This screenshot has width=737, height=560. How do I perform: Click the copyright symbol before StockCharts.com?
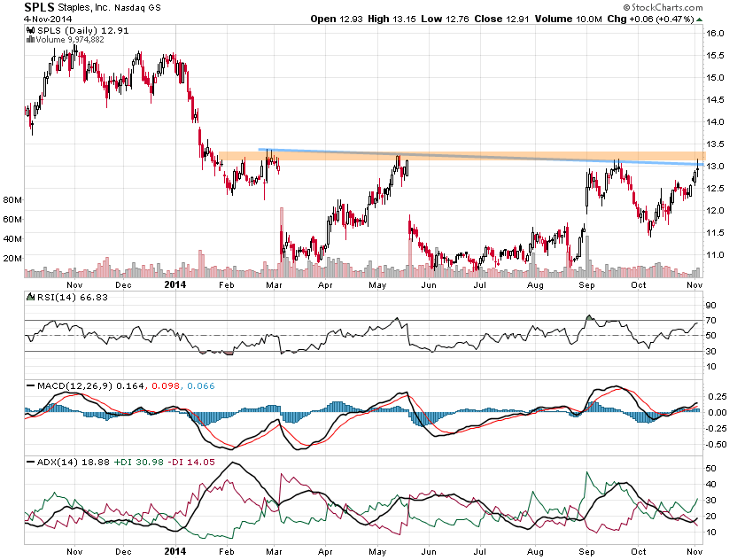pyautogui.click(x=626, y=7)
